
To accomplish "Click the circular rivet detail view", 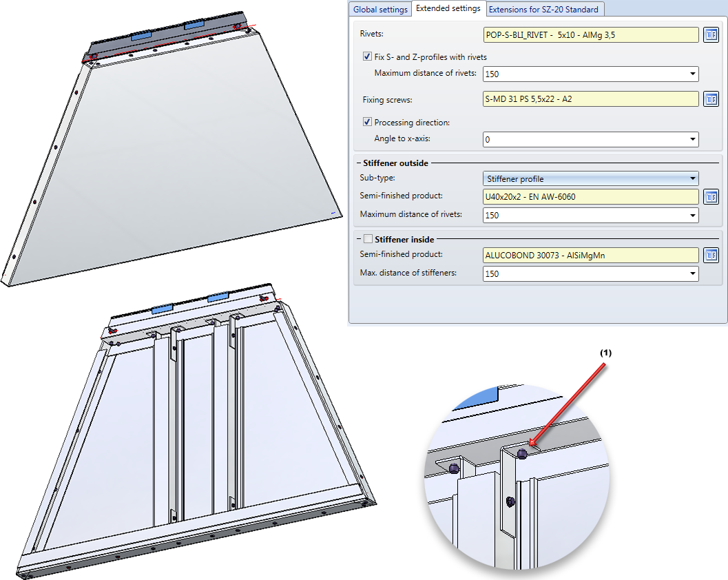I will [517, 477].
